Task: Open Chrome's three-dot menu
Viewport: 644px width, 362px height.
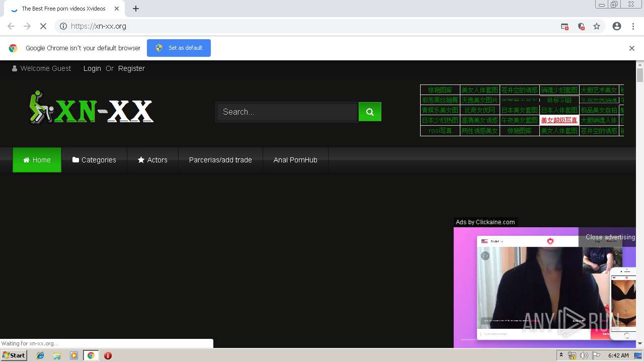Action: (633, 26)
